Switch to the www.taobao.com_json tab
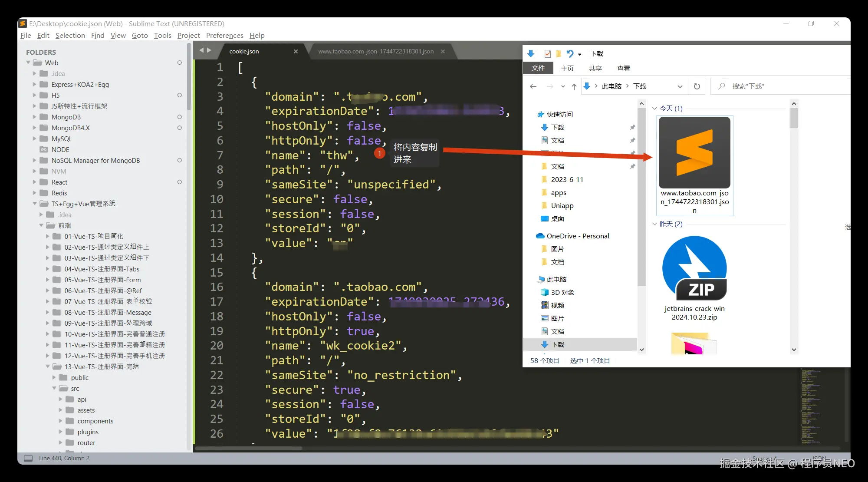868x482 pixels. point(375,51)
